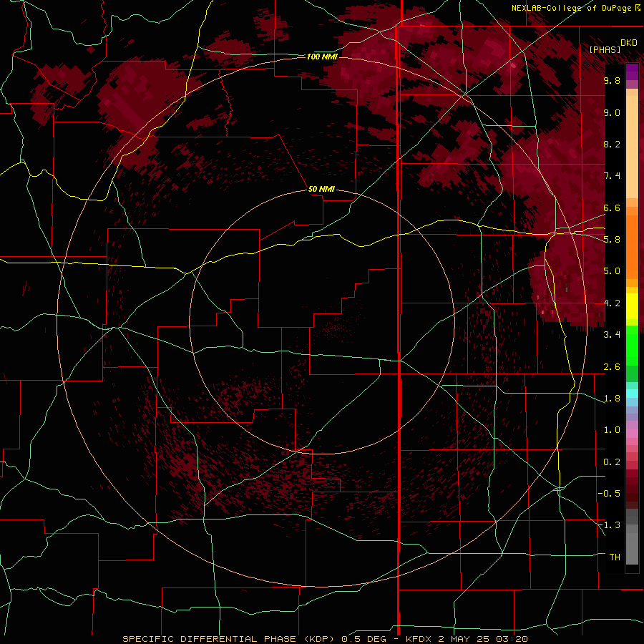Click the cyan segment of color scale
This screenshot has height=644, width=644.
(632, 394)
